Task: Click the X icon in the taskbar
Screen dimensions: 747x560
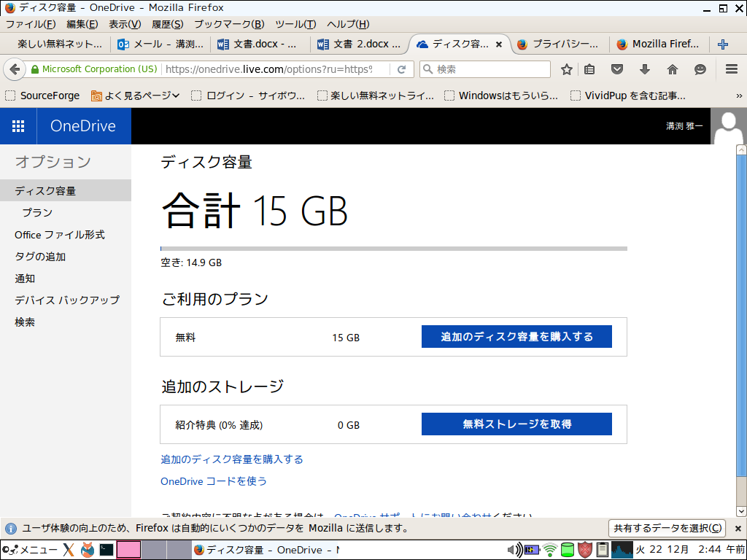Action: coord(69,550)
